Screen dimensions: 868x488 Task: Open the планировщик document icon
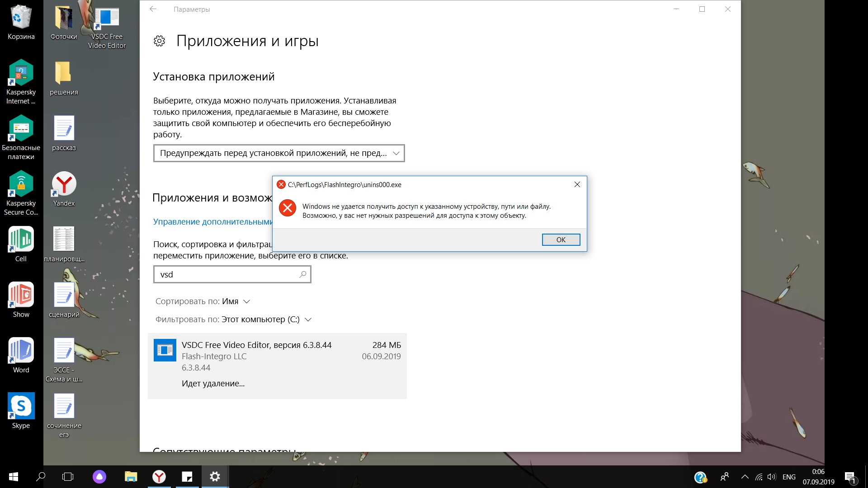pyautogui.click(x=64, y=245)
